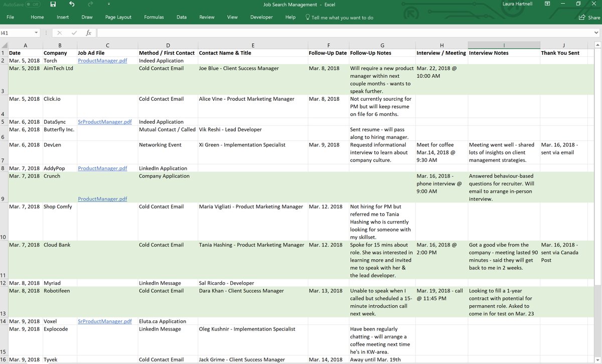Screen dimensions: 602x364
Task: Open SrProductManager.pdf link in the DataSync row
Action: coord(105,122)
